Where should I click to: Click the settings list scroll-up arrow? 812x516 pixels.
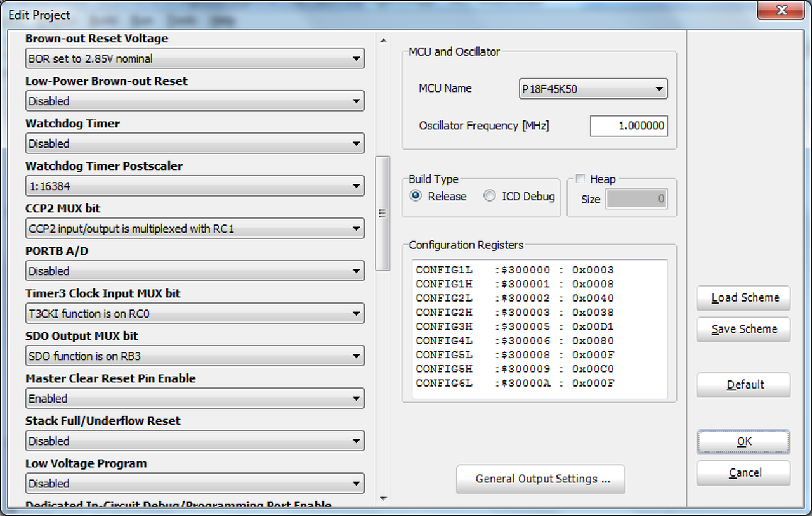click(383, 41)
